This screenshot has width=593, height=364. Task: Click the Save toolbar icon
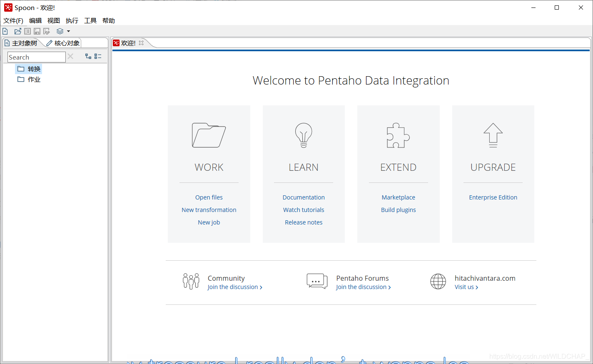[37, 31]
